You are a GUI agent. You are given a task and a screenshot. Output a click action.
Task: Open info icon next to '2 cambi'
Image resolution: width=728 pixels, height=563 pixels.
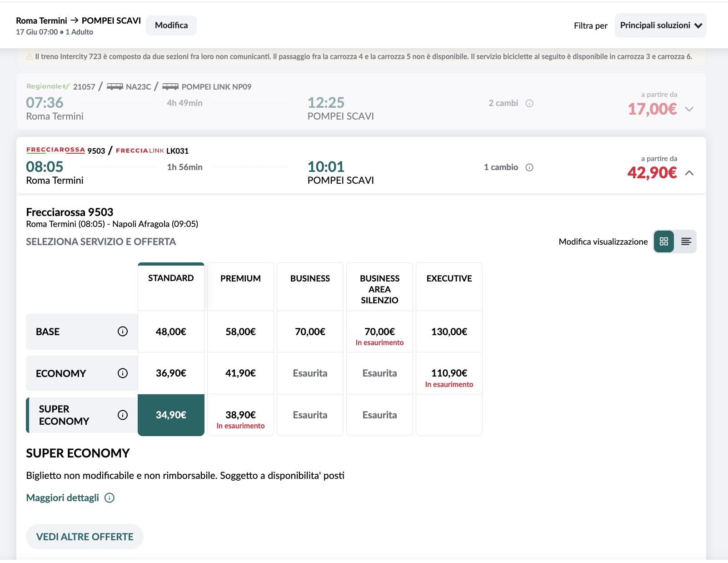pos(529,103)
